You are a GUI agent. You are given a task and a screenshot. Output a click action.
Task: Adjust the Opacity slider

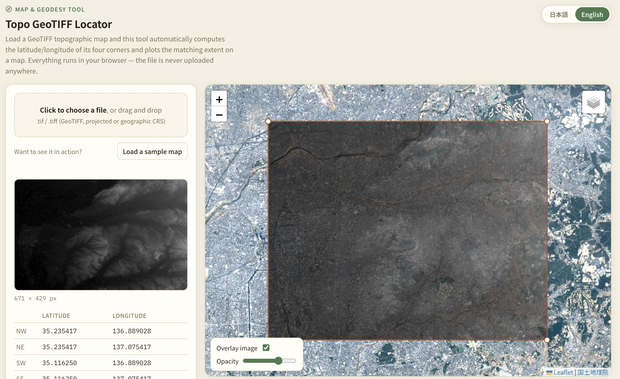pos(269,361)
